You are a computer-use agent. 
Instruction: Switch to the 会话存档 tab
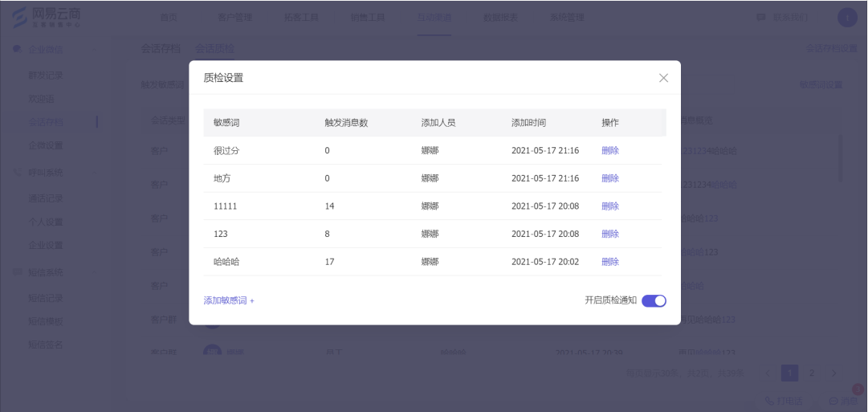click(x=161, y=48)
